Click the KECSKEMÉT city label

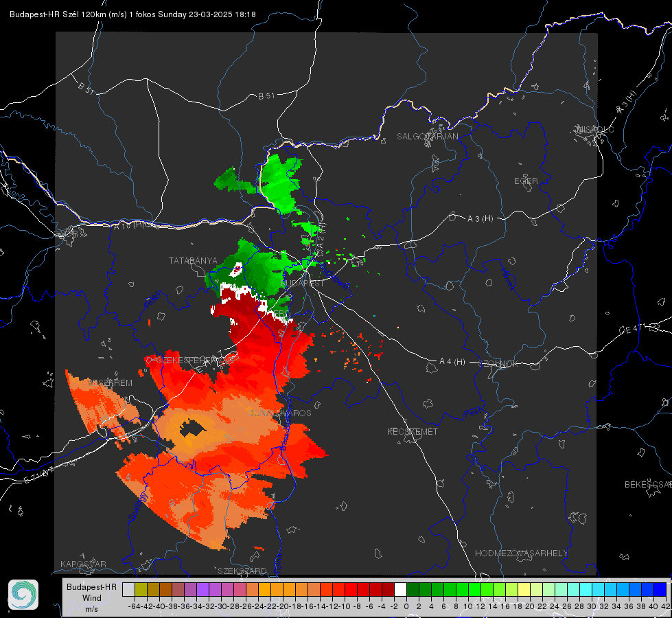(413, 431)
